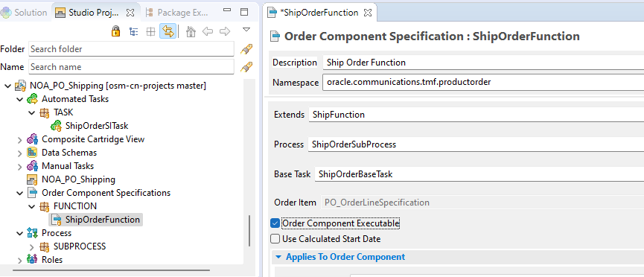
Task: Click the grid icon next to hierarchy icon
Action: pos(150,31)
